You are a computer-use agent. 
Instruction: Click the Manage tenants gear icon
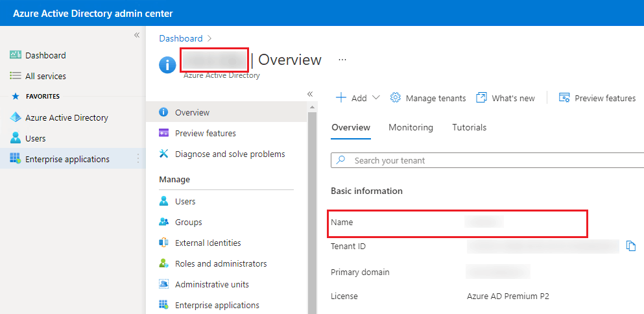(395, 98)
